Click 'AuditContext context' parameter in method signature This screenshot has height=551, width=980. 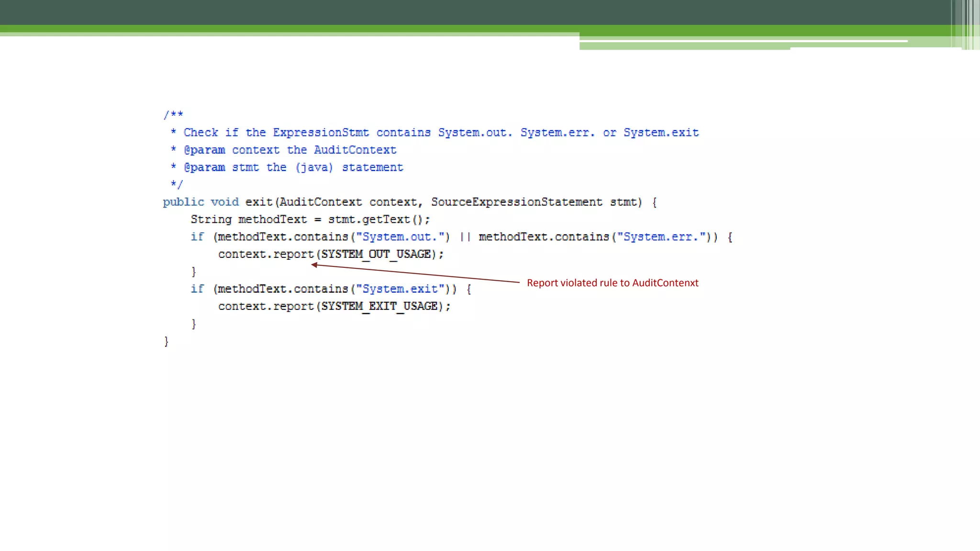pyautogui.click(x=348, y=202)
